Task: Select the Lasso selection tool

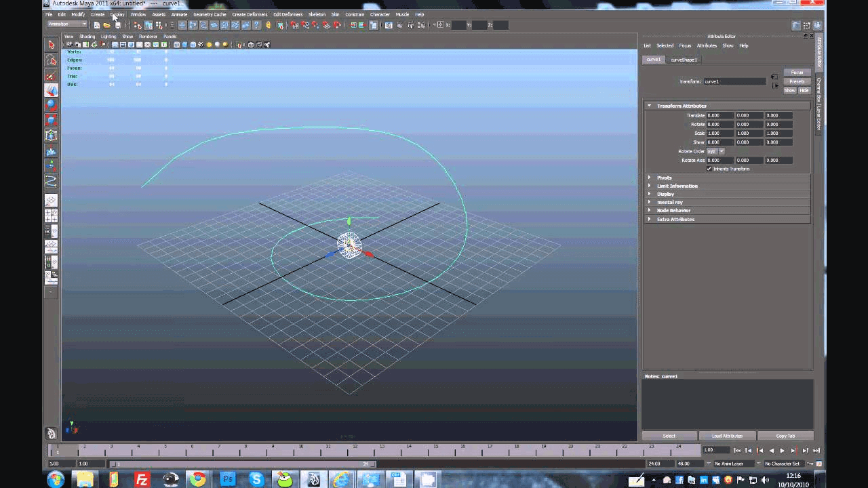Action: (x=51, y=60)
